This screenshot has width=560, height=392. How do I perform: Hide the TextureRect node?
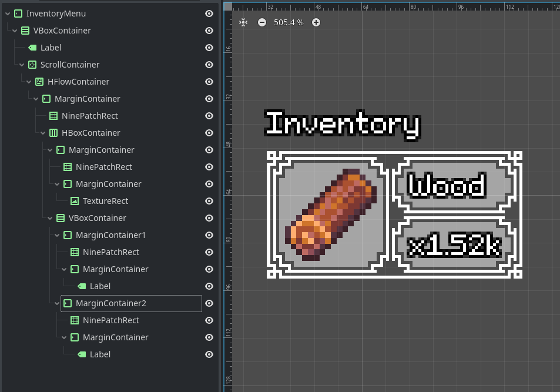click(x=209, y=201)
